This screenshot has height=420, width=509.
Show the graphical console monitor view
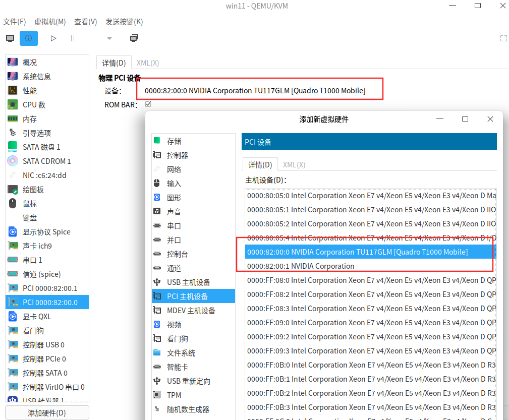click(10, 38)
